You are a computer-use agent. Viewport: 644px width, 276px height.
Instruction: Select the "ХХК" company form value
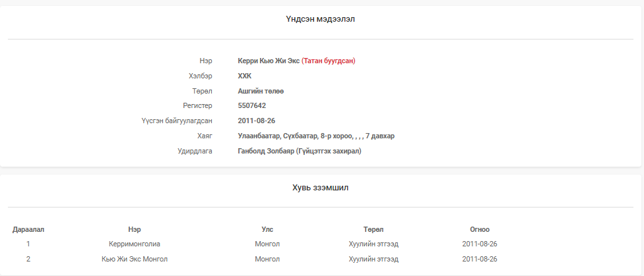245,76
